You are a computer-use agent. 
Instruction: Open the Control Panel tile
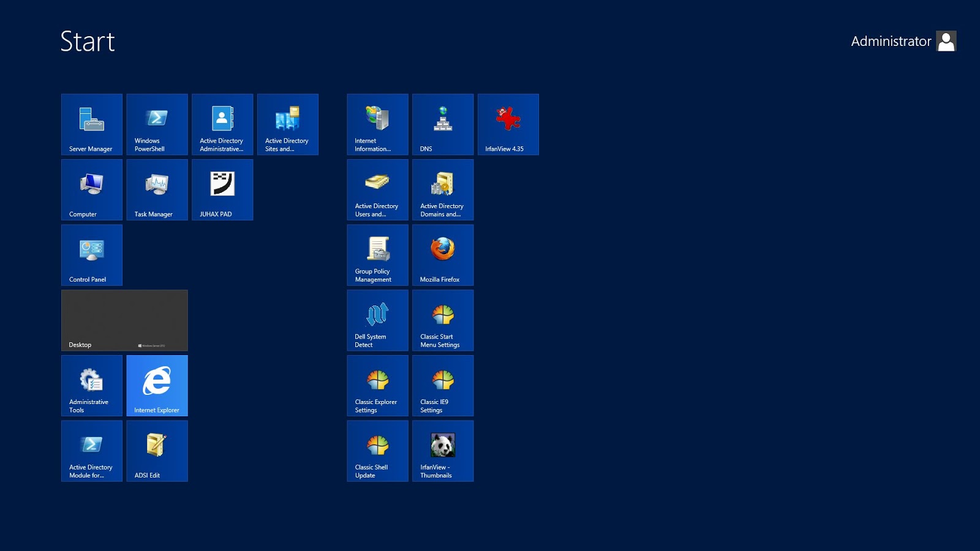click(x=92, y=255)
